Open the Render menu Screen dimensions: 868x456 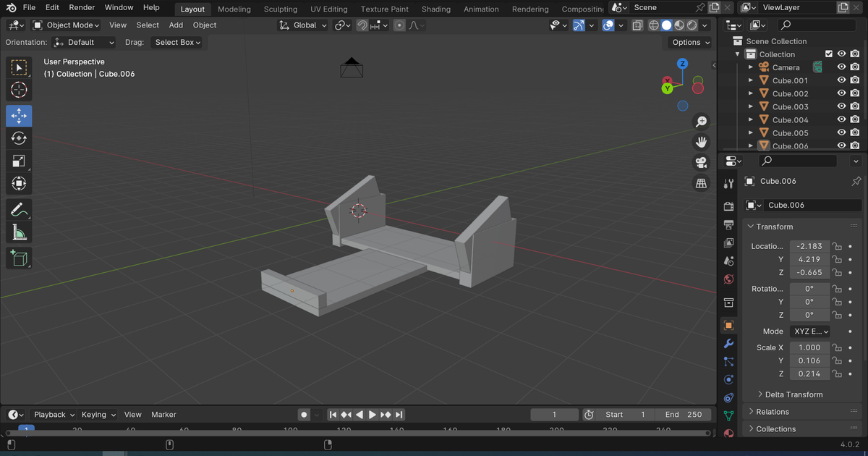[81, 7]
